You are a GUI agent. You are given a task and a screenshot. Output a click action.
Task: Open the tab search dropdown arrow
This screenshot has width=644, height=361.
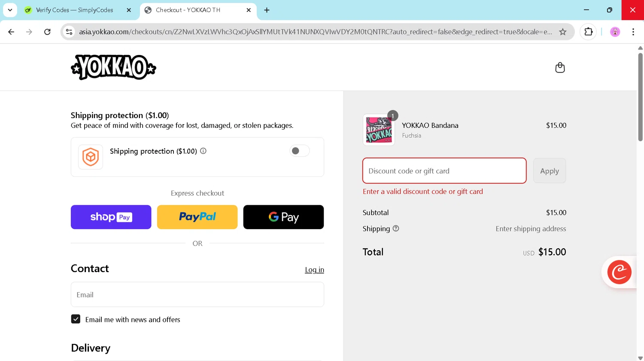(x=10, y=10)
